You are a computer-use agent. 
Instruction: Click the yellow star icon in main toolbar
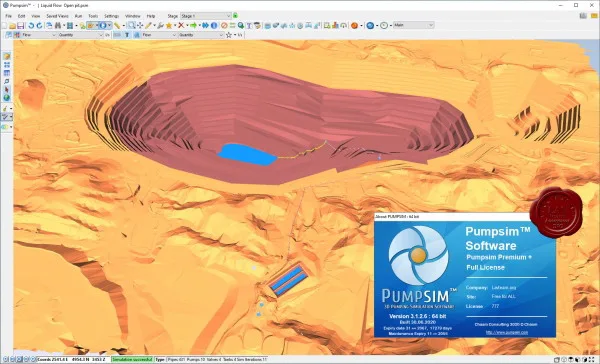point(169,26)
